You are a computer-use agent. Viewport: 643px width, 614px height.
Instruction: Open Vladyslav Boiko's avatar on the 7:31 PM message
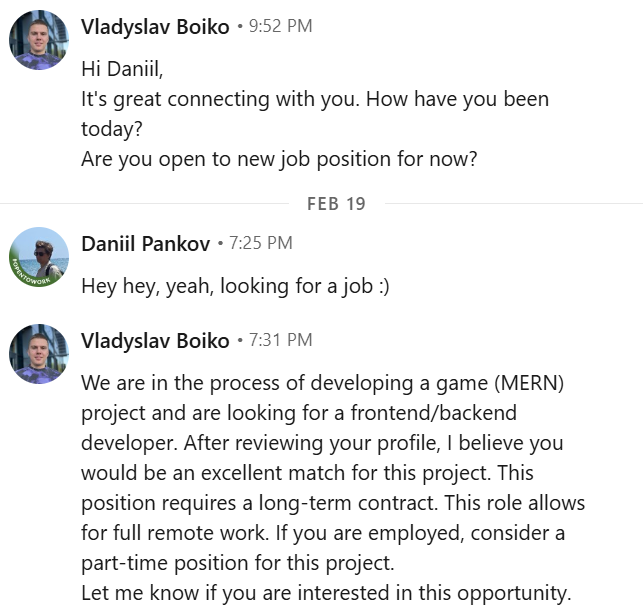(x=39, y=354)
